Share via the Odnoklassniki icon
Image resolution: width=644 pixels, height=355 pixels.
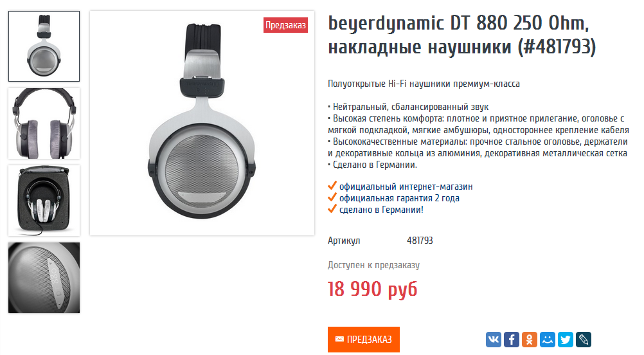point(530,340)
